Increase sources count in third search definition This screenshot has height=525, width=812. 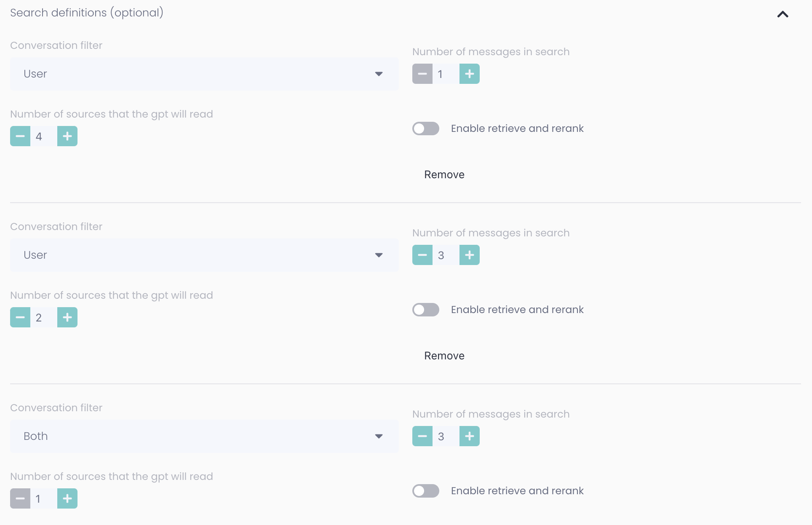67,499
